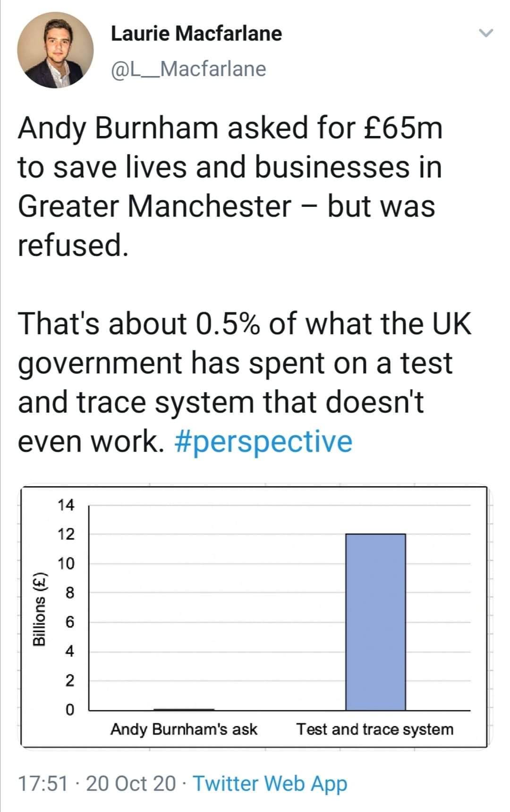Expand the tweet options chevron

coord(486,34)
